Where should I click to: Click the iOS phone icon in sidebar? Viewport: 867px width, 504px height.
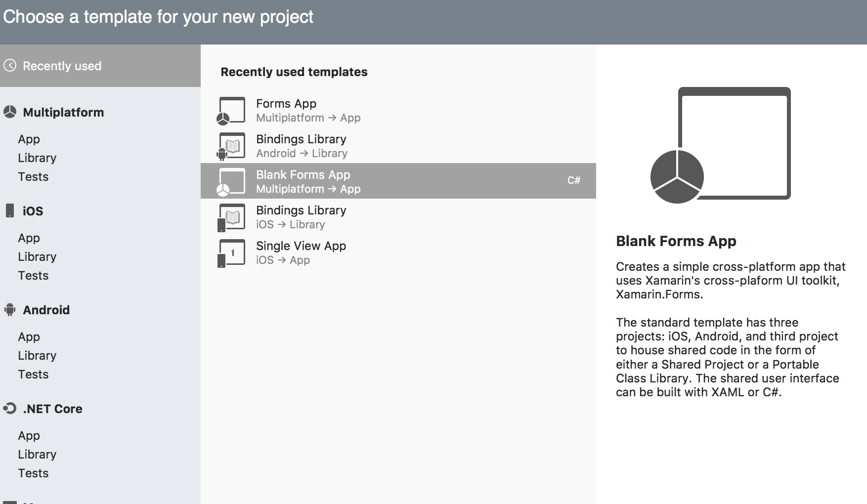tap(10, 210)
